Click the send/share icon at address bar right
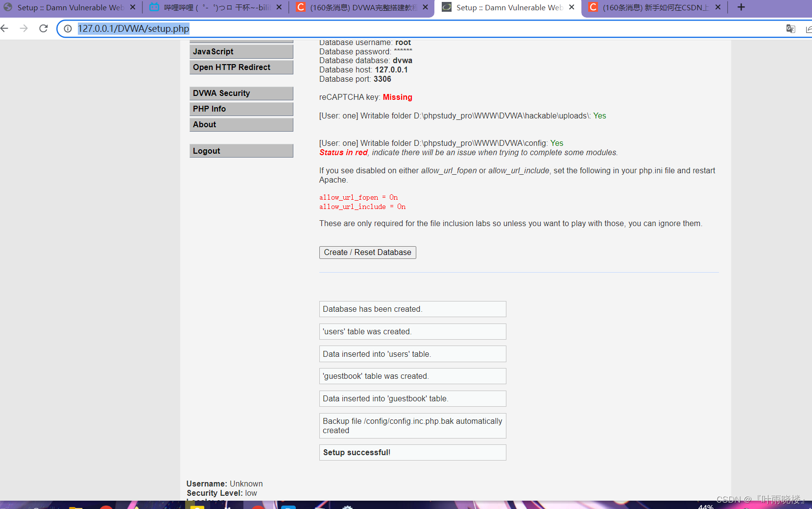Image resolution: width=812 pixels, height=509 pixels. click(x=809, y=28)
